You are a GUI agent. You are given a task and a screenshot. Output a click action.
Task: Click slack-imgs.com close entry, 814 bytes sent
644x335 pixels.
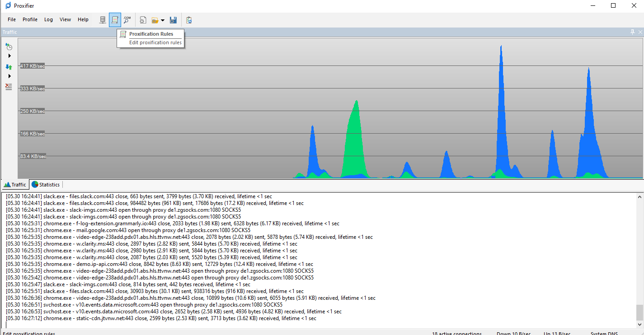(x=128, y=284)
